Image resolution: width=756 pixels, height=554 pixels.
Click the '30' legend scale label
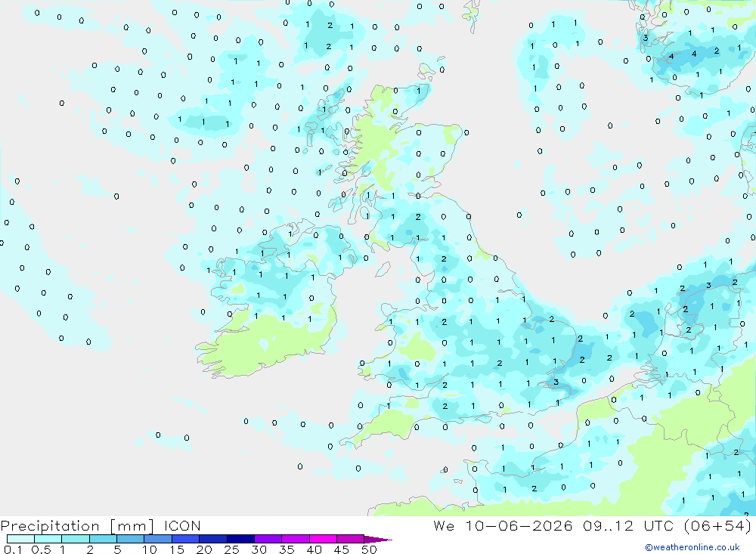(x=259, y=549)
